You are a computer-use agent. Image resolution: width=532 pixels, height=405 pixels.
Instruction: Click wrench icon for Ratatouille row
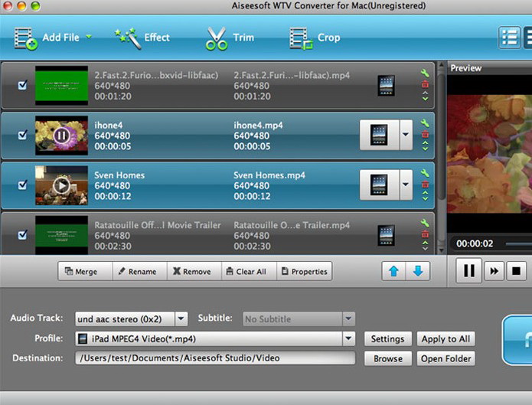pyautogui.click(x=425, y=223)
